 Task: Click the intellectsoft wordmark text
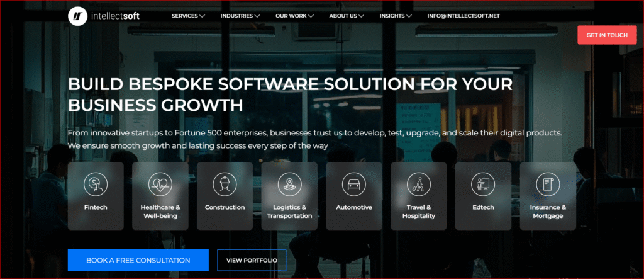[x=116, y=16]
